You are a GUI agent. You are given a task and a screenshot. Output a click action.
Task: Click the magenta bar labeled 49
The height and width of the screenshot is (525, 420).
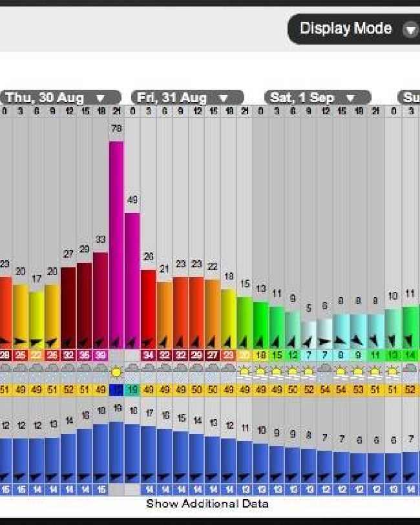(132, 281)
